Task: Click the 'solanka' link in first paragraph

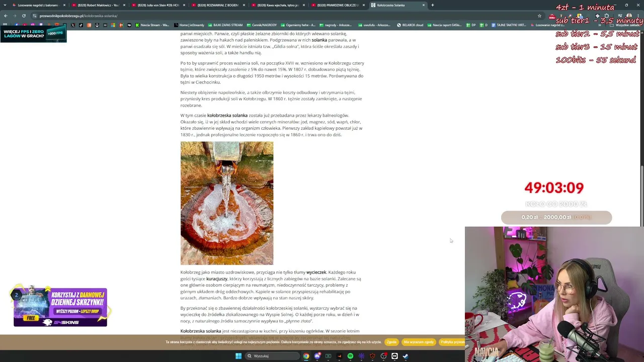Action: pyautogui.click(x=319, y=40)
